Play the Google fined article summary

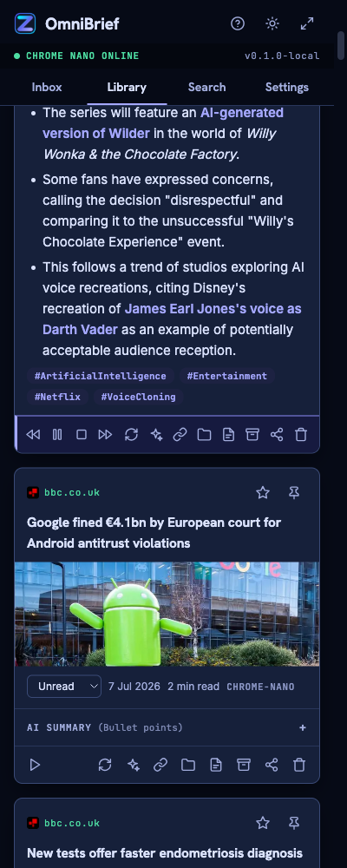(x=35, y=765)
